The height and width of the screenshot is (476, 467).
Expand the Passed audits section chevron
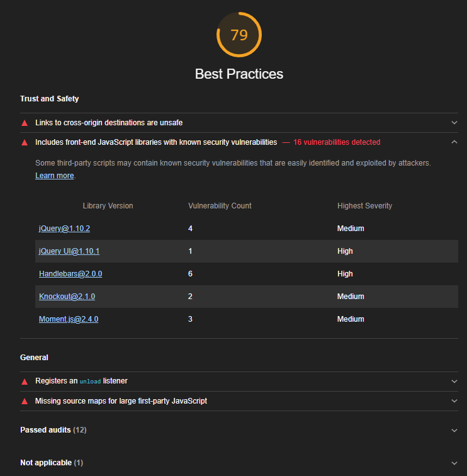(x=454, y=430)
